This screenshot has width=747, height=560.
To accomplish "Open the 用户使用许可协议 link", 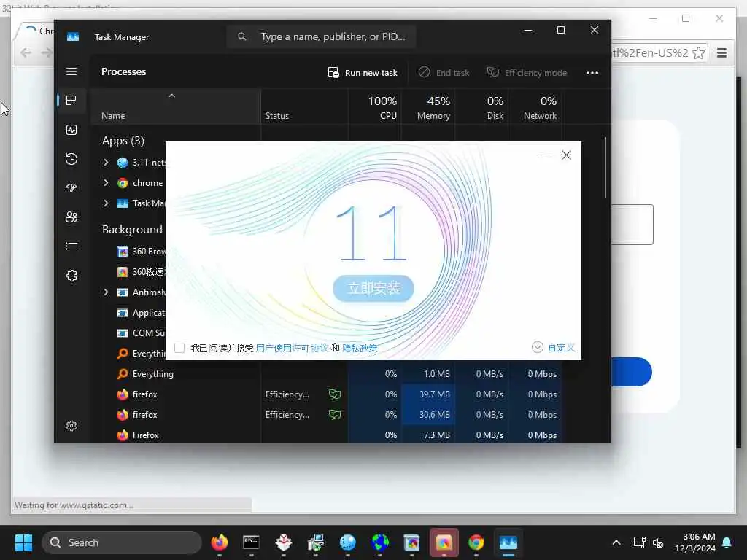I will click(x=292, y=348).
